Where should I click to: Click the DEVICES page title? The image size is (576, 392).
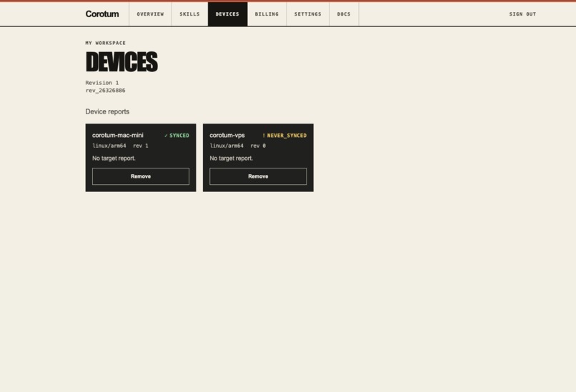click(x=121, y=61)
